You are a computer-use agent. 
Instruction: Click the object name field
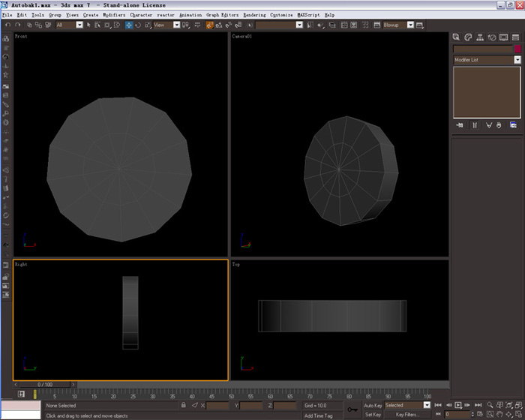coord(483,49)
